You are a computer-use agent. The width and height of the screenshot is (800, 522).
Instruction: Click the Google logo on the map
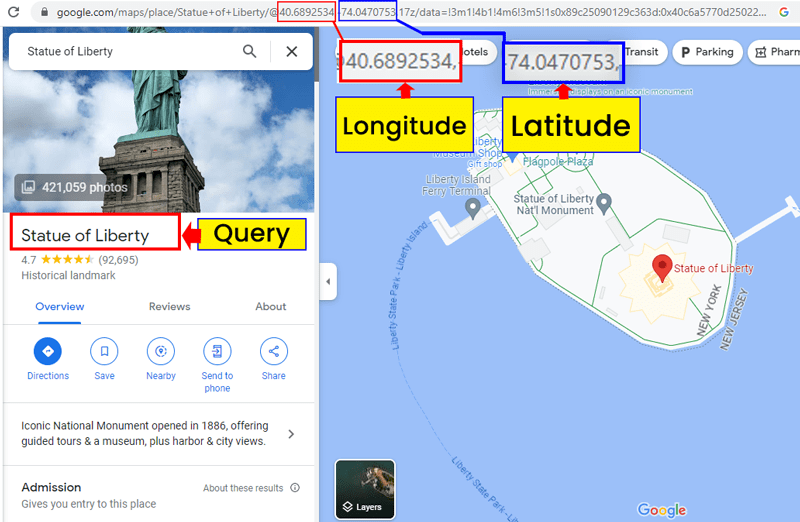click(662, 509)
